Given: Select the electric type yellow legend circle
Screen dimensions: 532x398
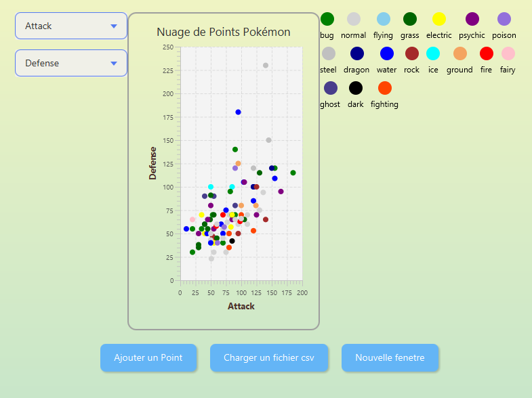Looking at the screenshot, I should click(x=439, y=19).
